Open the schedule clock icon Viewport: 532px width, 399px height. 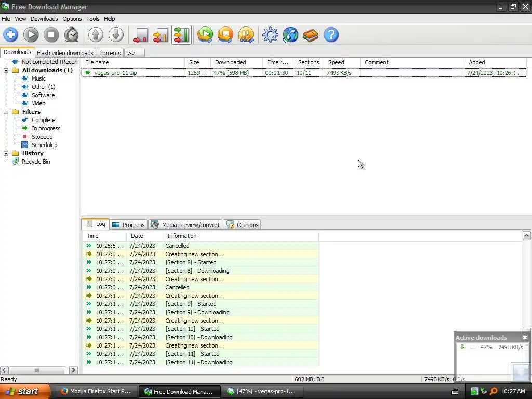[x=72, y=35]
